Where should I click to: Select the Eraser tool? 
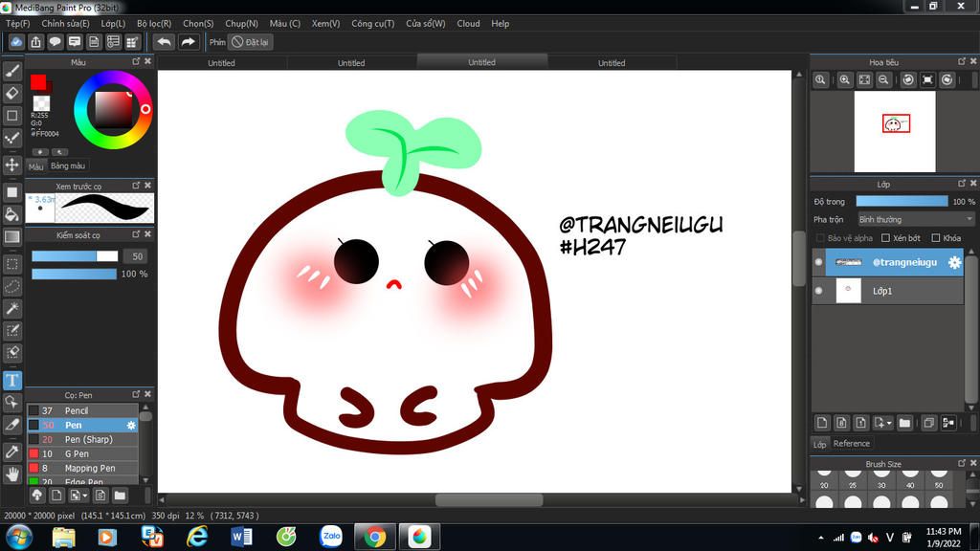coord(11,93)
